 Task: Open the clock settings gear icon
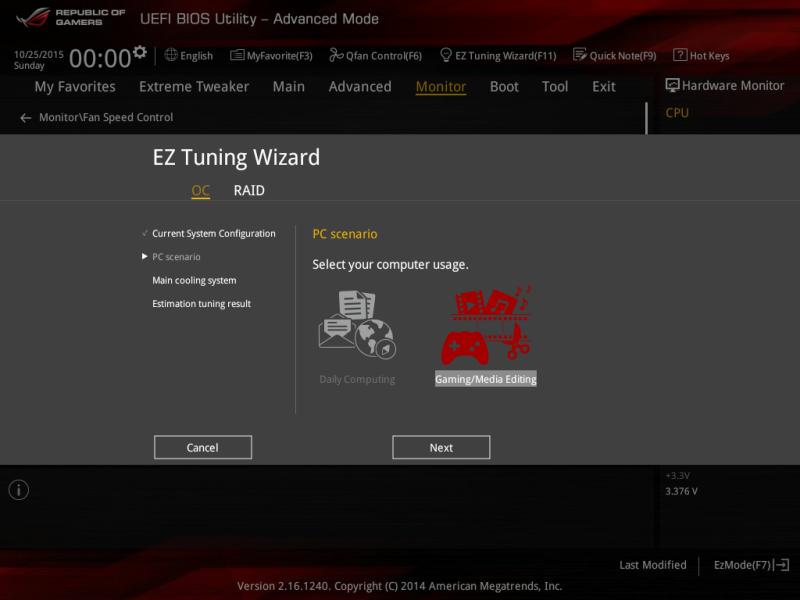(x=140, y=52)
